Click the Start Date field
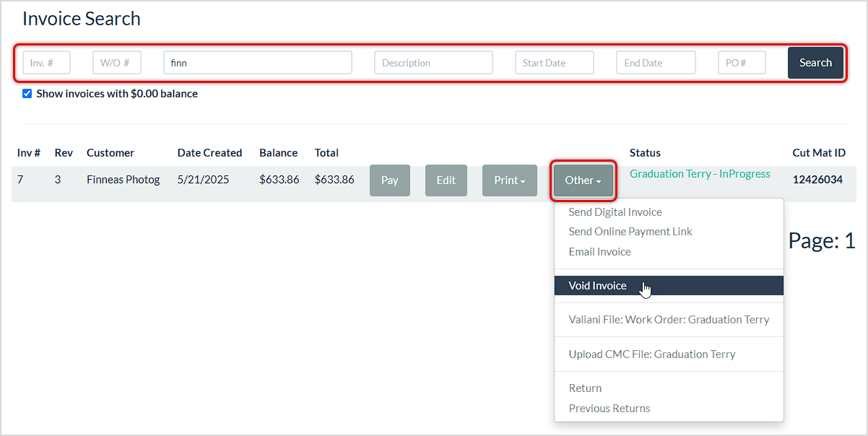Image resolution: width=868 pixels, height=436 pixels. point(554,63)
